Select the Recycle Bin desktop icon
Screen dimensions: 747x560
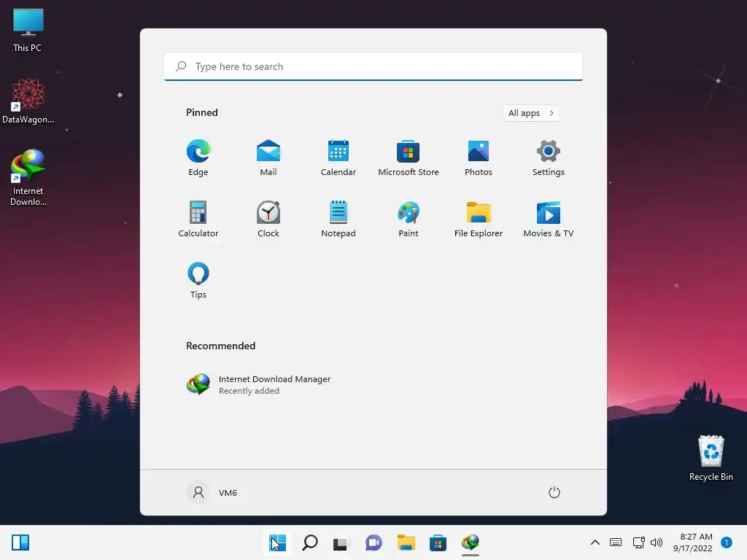711,458
